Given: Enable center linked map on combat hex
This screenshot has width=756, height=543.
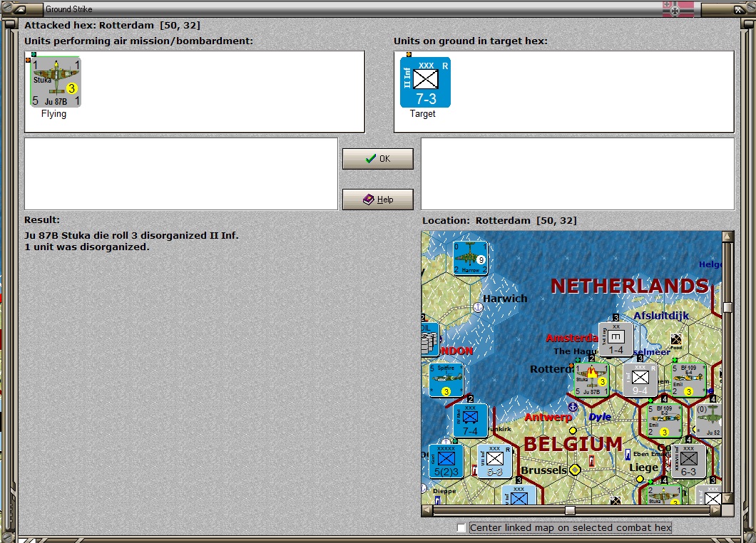Looking at the screenshot, I should coord(461,527).
